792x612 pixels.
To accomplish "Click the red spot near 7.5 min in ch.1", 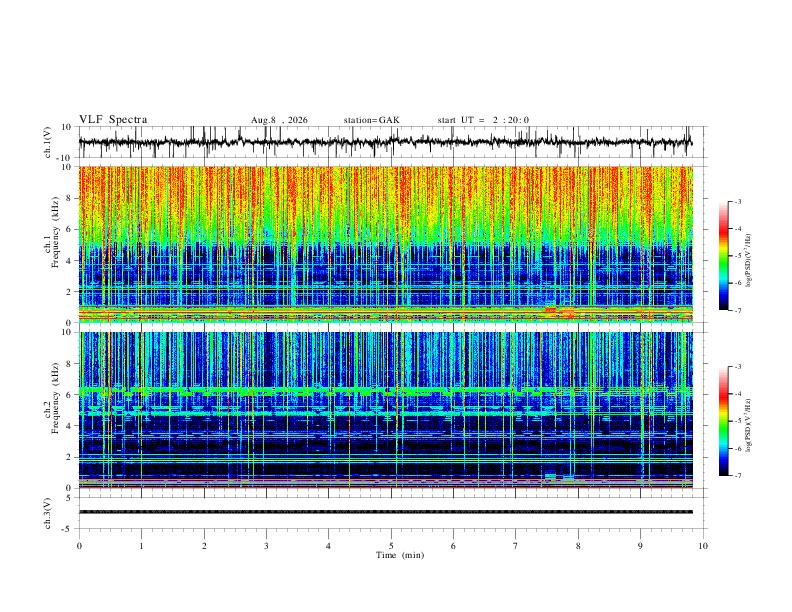I will 550,309.
